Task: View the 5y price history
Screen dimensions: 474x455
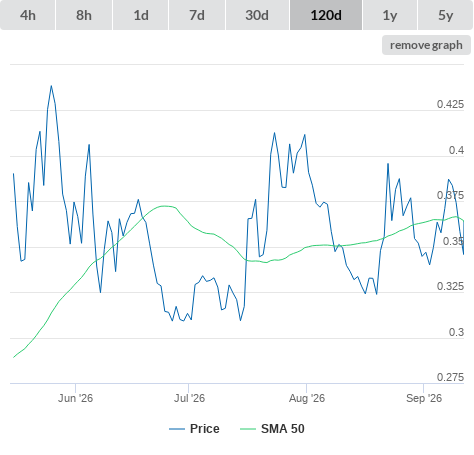Action: click(446, 15)
